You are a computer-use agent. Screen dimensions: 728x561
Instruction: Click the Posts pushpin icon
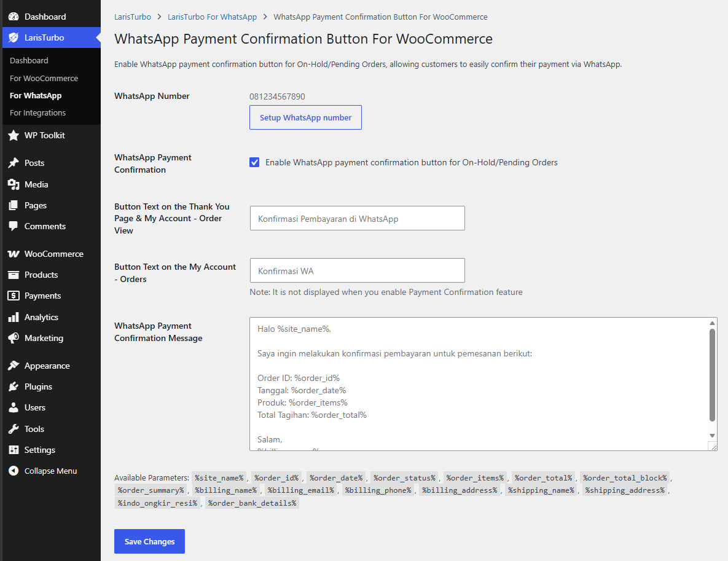click(14, 163)
